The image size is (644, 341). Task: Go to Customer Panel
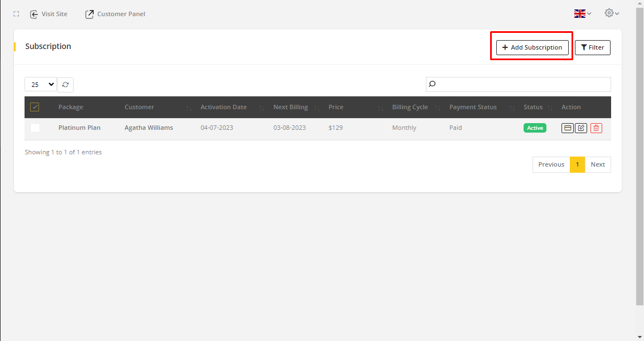[x=115, y=14]
